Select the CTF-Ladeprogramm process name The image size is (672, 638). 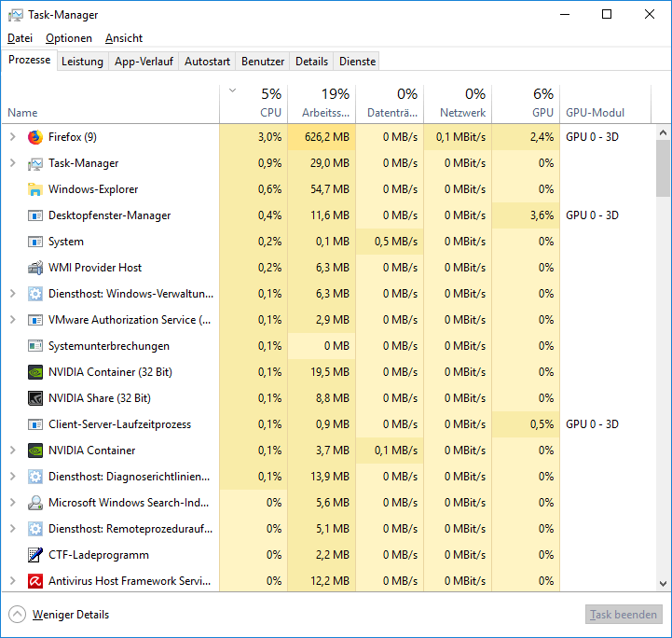(99, 555)
